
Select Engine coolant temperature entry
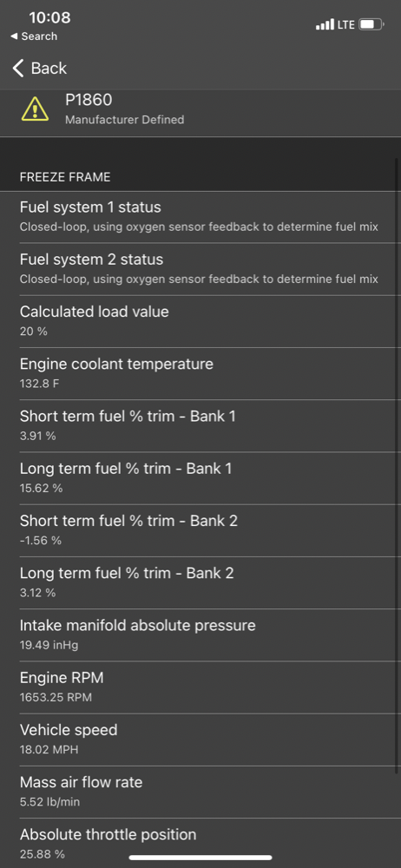tap(200, 373)
